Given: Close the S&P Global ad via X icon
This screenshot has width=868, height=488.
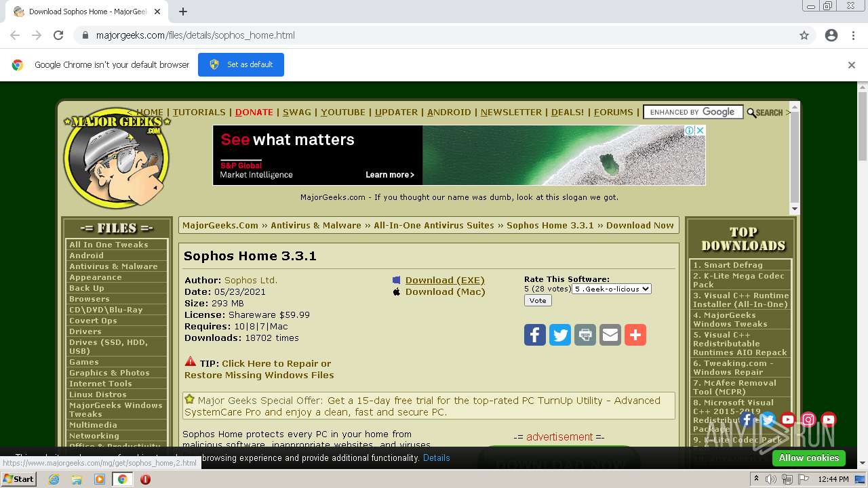Looking at the screenshot, I should [701, 130].
